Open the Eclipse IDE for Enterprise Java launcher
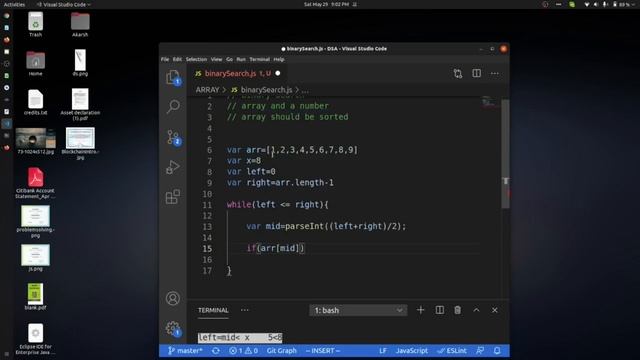The height and width of the screenshot is (360, 640). (x=36, y=339)
